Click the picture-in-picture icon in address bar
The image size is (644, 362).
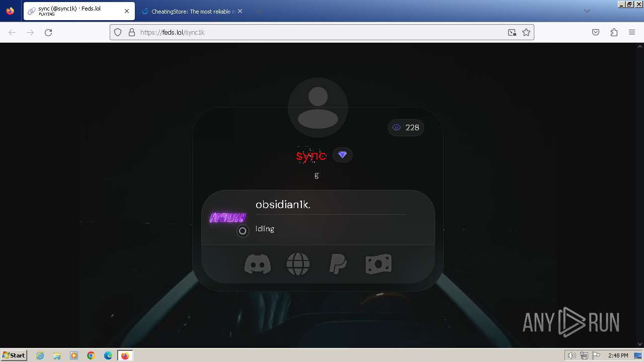(x=512, y=32)
